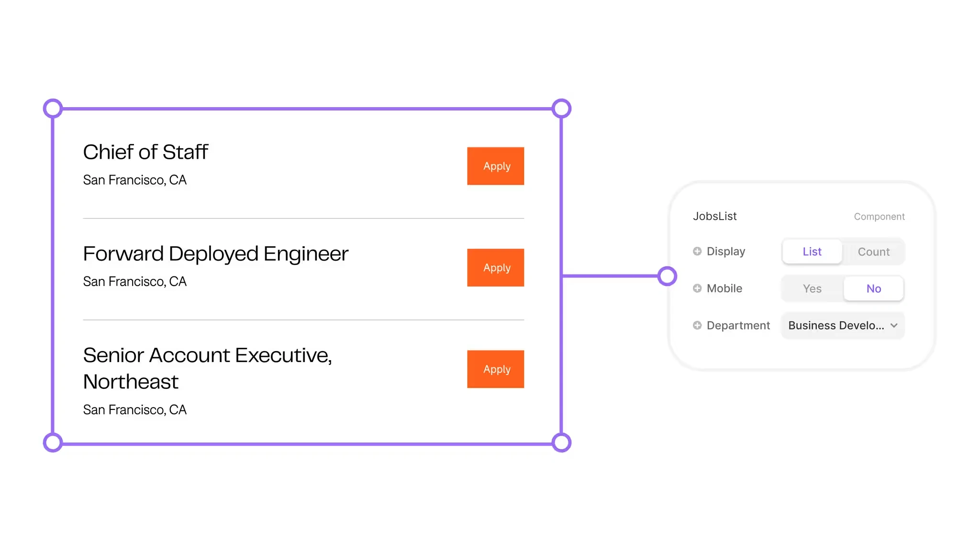Switch Display mode to List
The image size is (980, 551).
(813, 251)
